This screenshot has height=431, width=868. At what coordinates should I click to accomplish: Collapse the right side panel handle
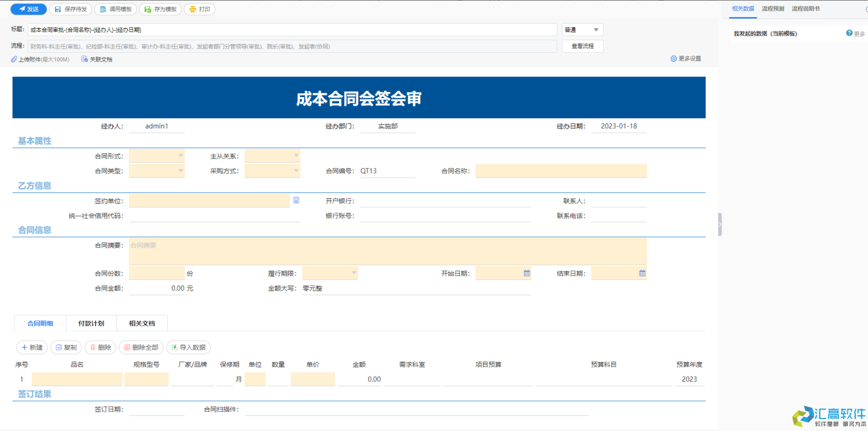720,224
